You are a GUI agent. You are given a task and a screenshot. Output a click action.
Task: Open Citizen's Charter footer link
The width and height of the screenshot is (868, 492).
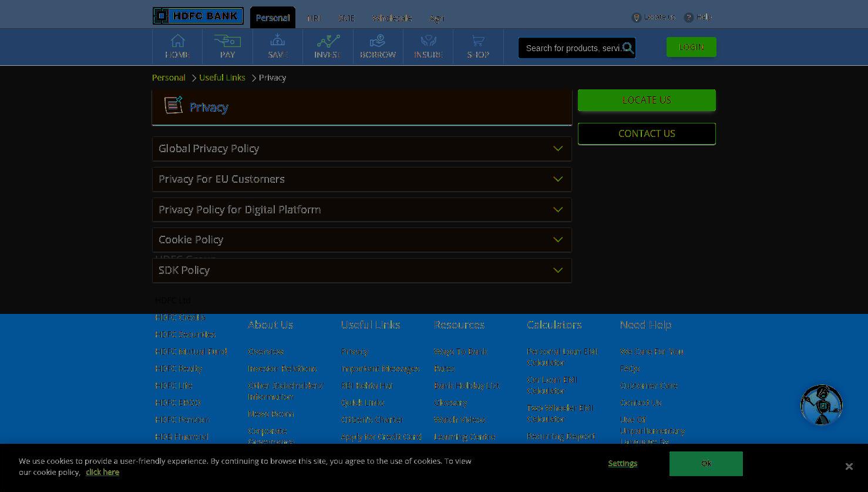click(x=372, y=420)
